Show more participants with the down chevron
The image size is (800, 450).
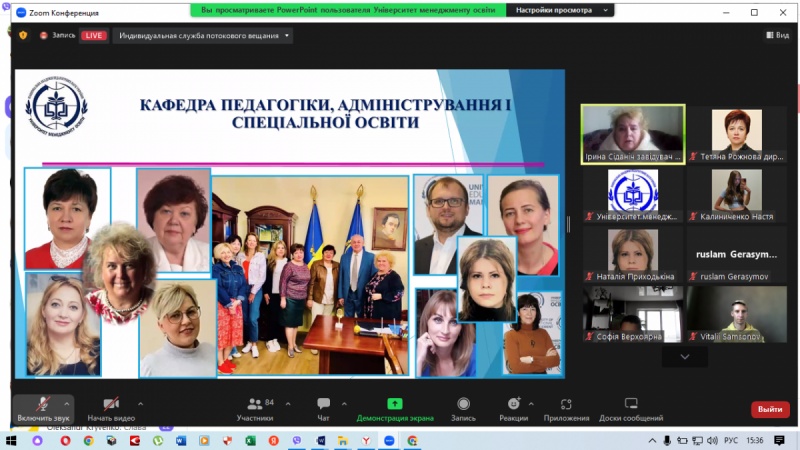(685, 357)
